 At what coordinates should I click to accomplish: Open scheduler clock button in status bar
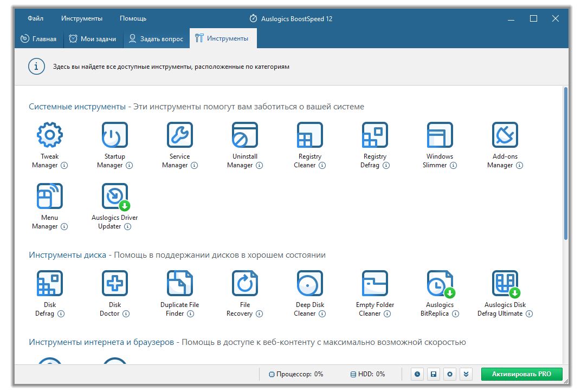pyautogui.click(x=417, y=374)
